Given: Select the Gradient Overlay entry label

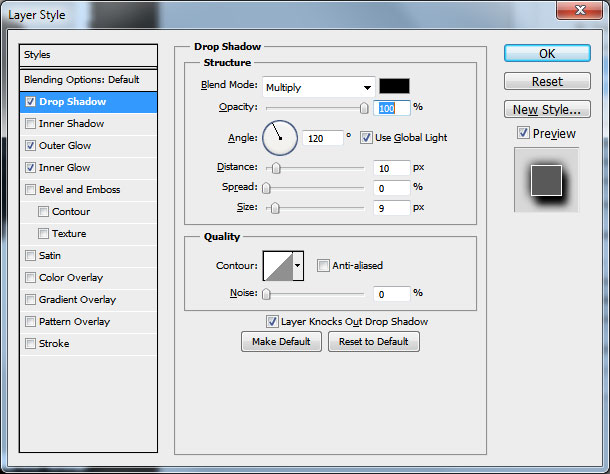Looking at the screenshot, I should 78,300.
